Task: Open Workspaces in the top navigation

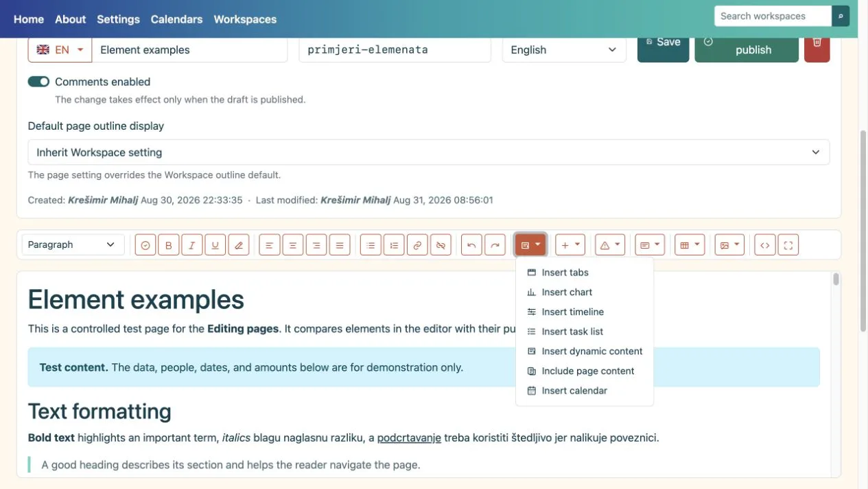Action: point(245,19)
